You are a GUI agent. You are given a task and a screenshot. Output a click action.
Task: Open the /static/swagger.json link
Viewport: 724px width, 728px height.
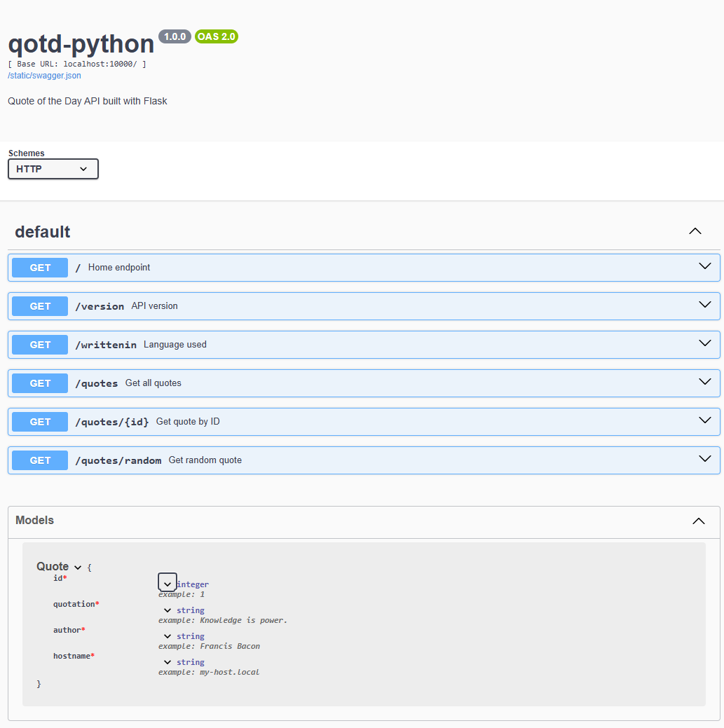tap(44, 76)
